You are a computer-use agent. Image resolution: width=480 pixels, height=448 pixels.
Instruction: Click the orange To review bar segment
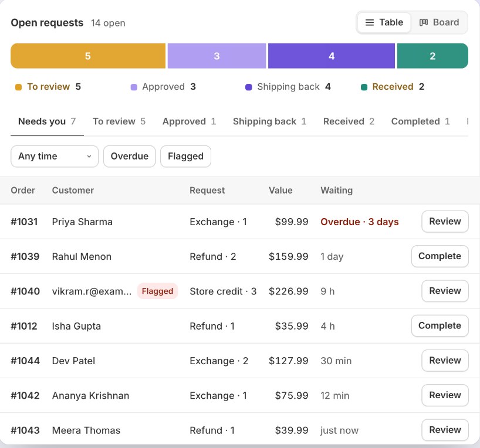click(x=88, y=56)
